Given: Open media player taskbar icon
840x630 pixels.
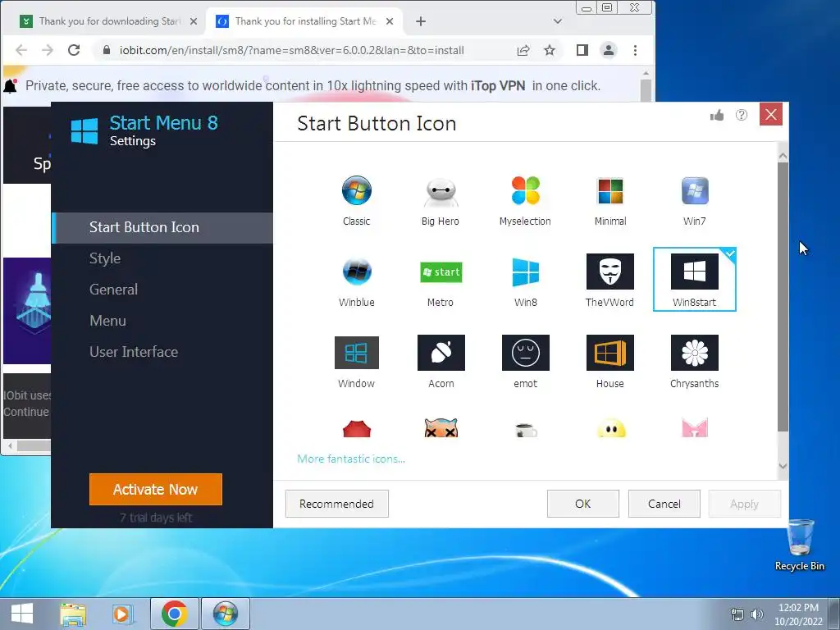Looking at the screenshot, I should (122, 614).
